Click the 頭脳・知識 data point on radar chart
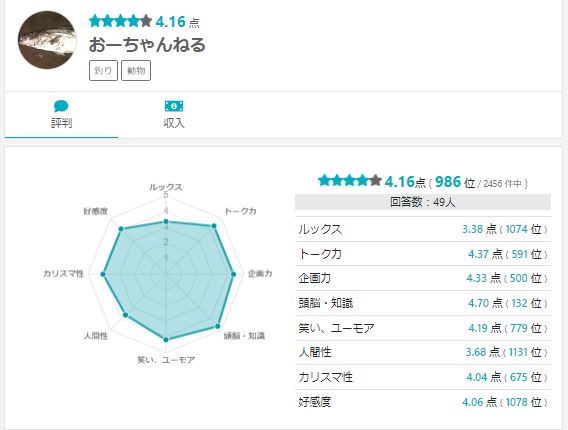Screen dimensions: 568x430 pyautogui.click(x=218, y=326)
